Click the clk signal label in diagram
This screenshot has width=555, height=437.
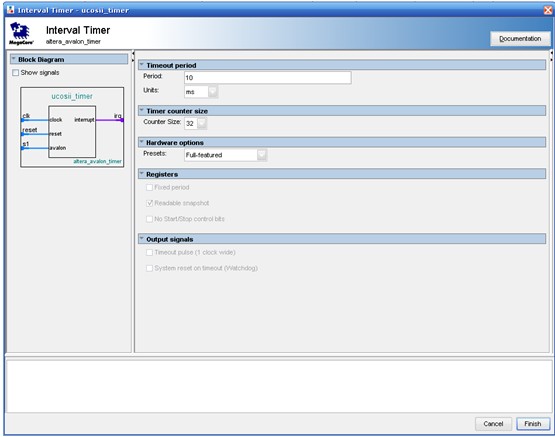click(26, 116)
